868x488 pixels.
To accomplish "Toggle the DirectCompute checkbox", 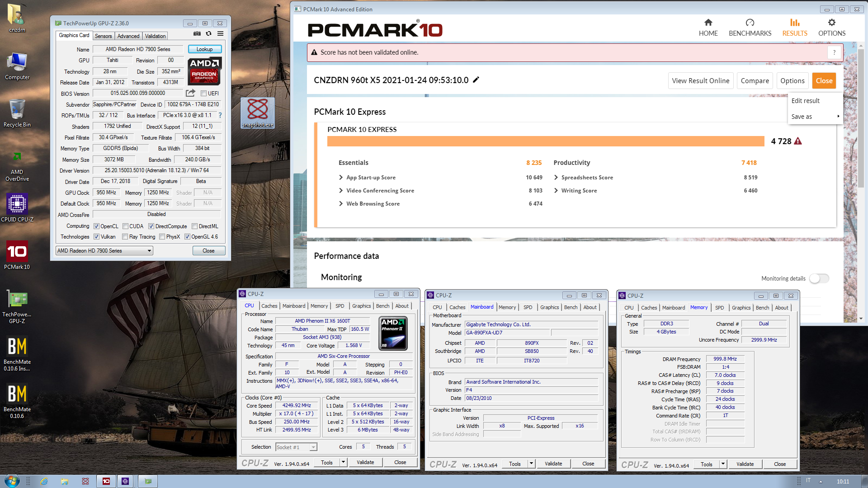I will 151,226.
